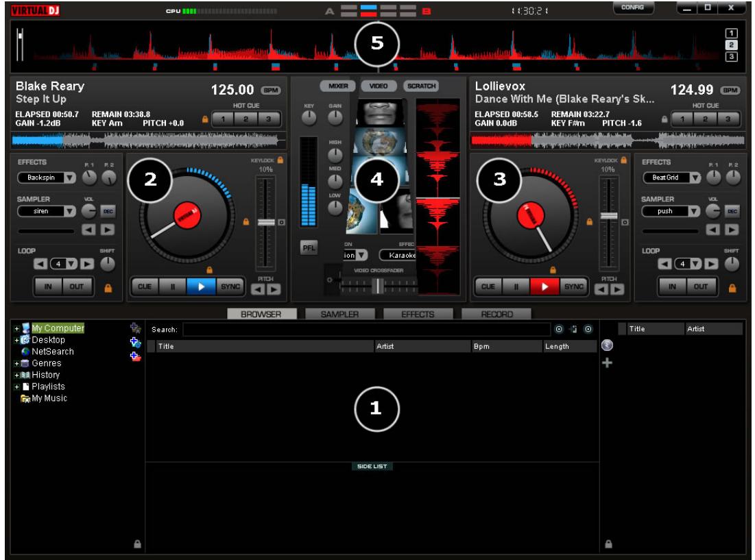Viewport: 755px width, 560px height.
Task: Click CUE on the left deck
Action: pyautogui.click(x=145, y=287)
